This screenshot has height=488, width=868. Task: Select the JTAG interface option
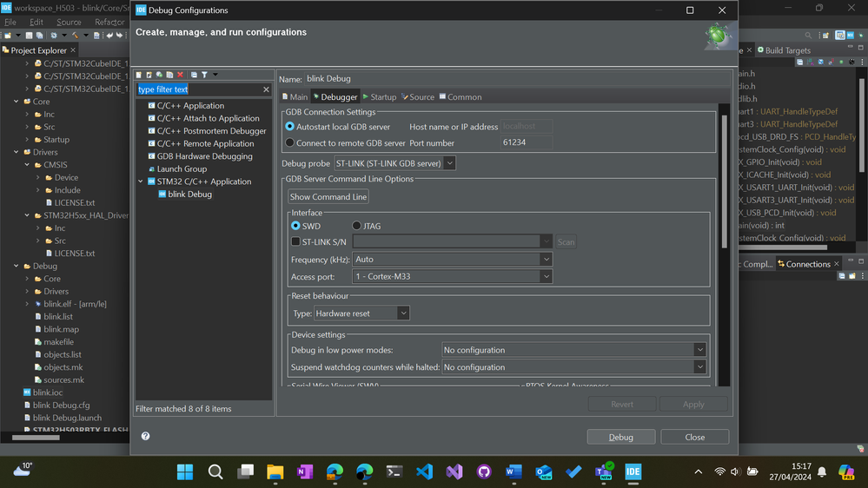[x=356, y=226]
